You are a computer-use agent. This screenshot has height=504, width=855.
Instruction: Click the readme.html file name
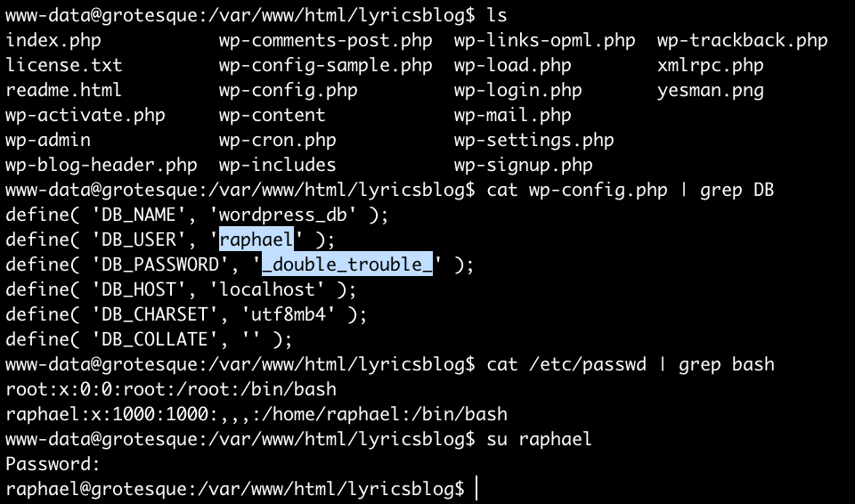coord(64,90)
